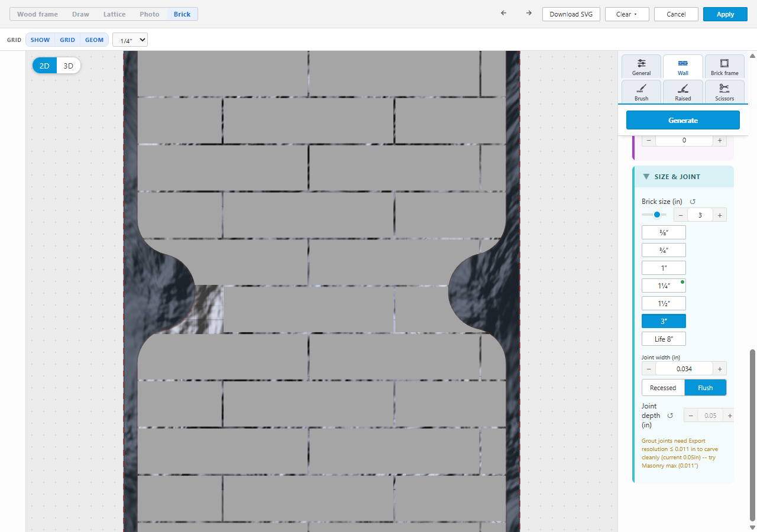Screen dimensions: 757x532
Task: Open the Brick frame panel
Action: click(724, 67)
